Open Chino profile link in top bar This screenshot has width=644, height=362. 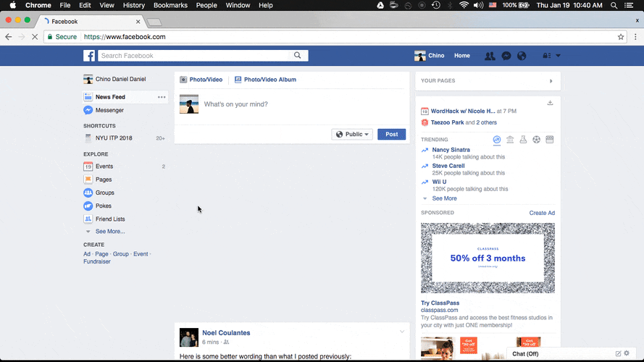pos(429,56)
